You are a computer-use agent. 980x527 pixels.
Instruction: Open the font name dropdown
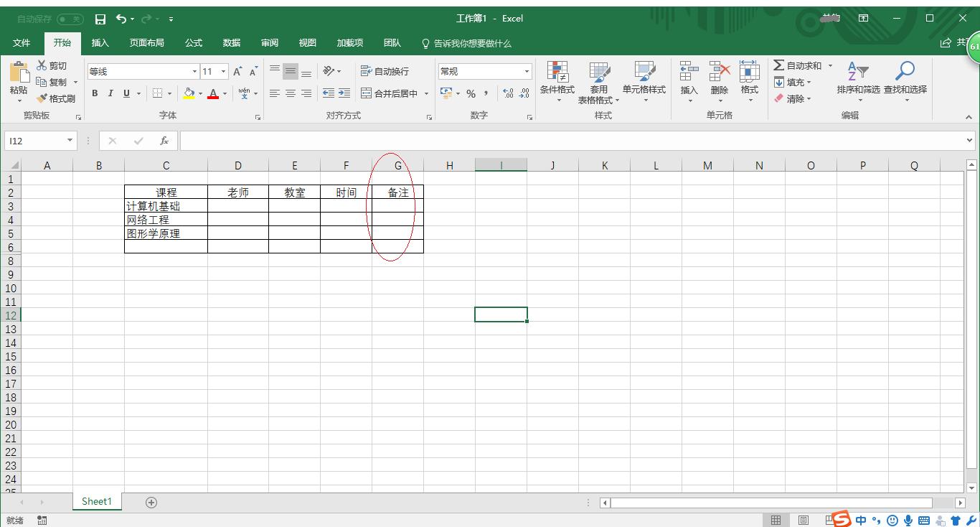point(194,71)
